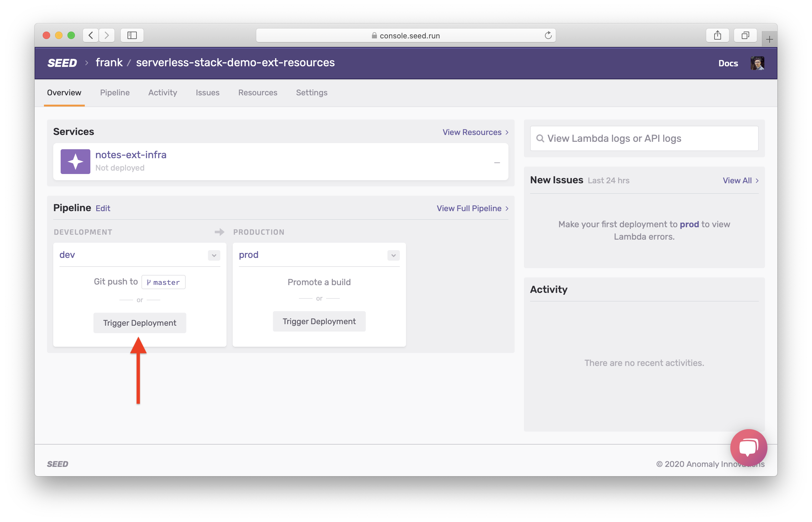Viewport: 812px width, 522px height.
Task: Trigger Deployment for the prod stage
Action: click(319, 321)
